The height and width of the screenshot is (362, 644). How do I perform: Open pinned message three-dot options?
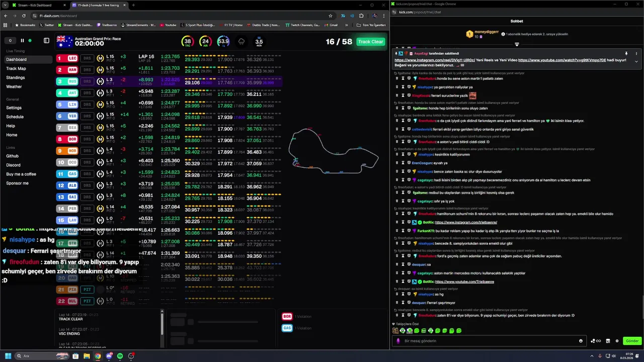[636, 53]
